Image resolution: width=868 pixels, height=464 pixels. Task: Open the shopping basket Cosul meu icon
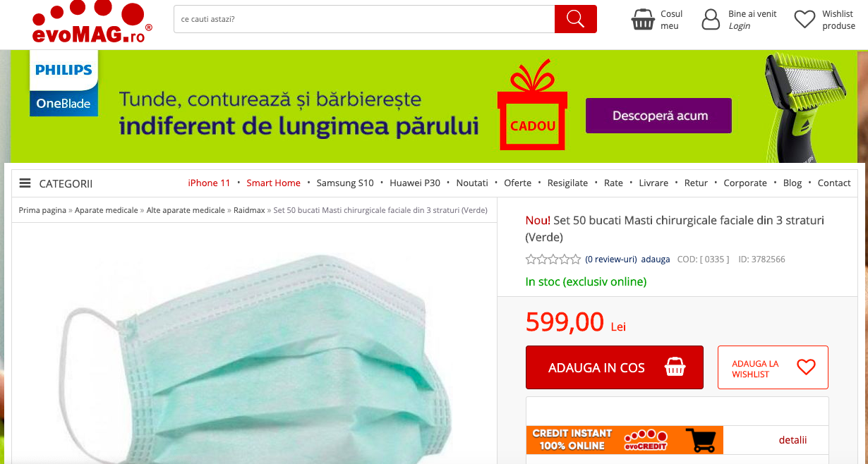coord(643,20)
